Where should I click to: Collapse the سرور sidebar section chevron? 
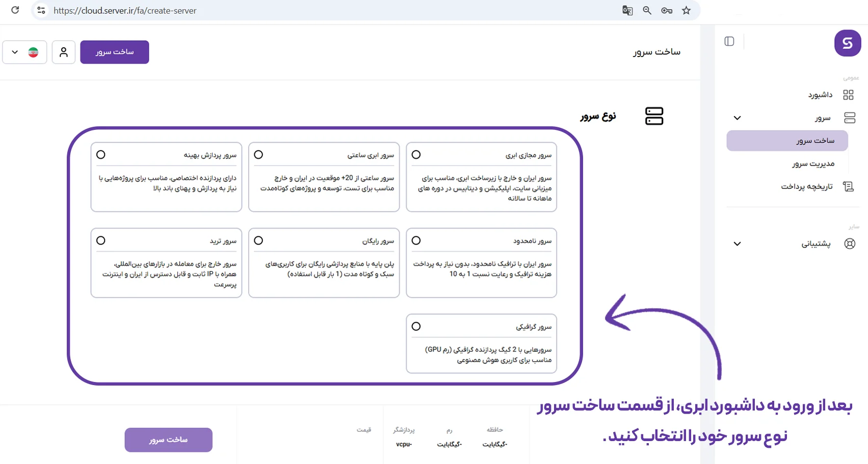click(737, 118)
